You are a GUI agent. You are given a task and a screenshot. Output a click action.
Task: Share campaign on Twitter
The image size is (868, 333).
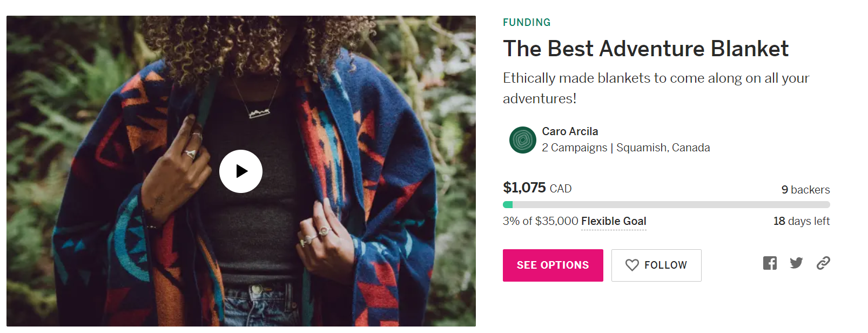[x=796, y=263]
